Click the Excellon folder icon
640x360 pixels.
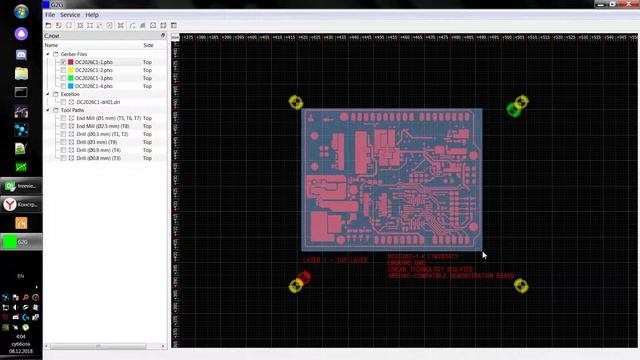point(56,94)
